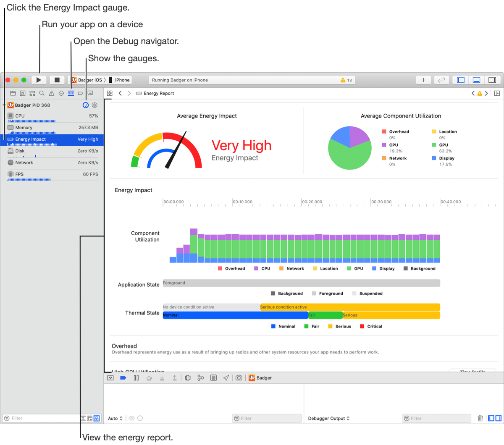
Task: Toggle the bottom debug area panel button
Action: tap(476, 80)
